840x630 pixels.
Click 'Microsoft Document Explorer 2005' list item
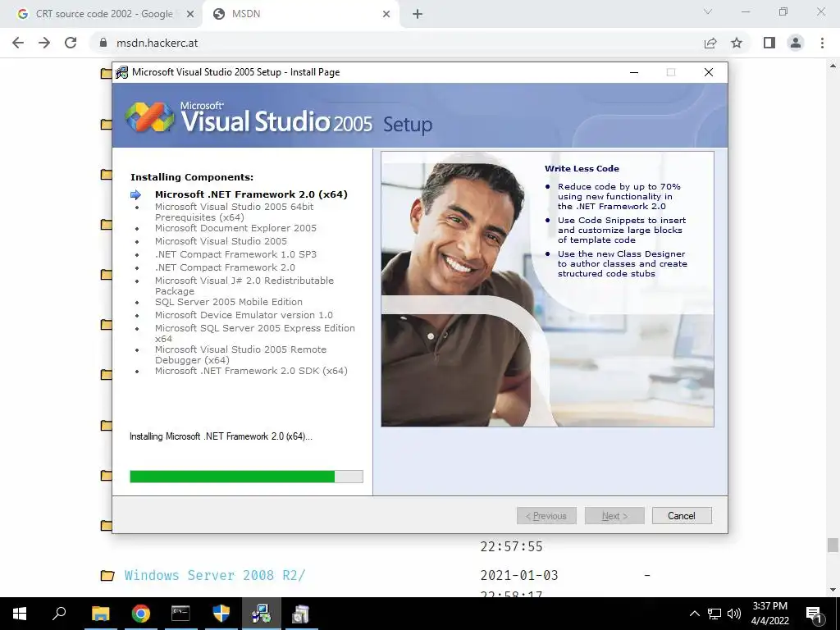point(235,228)
